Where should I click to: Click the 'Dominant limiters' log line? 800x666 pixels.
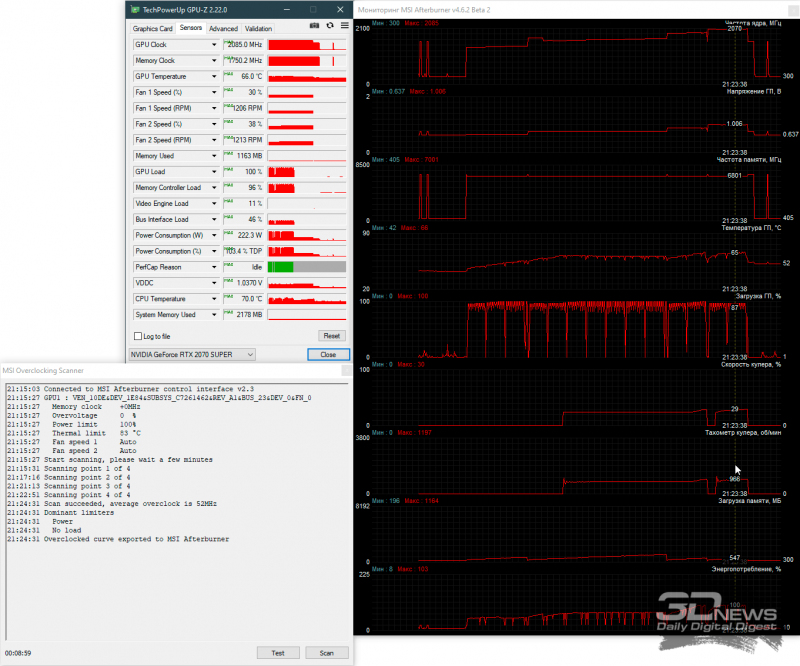pos(61,513)
